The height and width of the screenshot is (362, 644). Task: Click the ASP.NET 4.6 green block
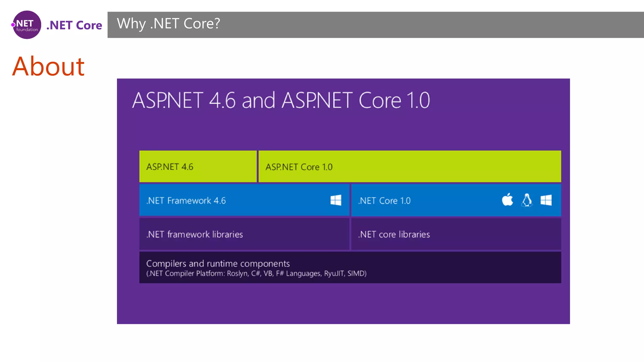tap(198, 167)
